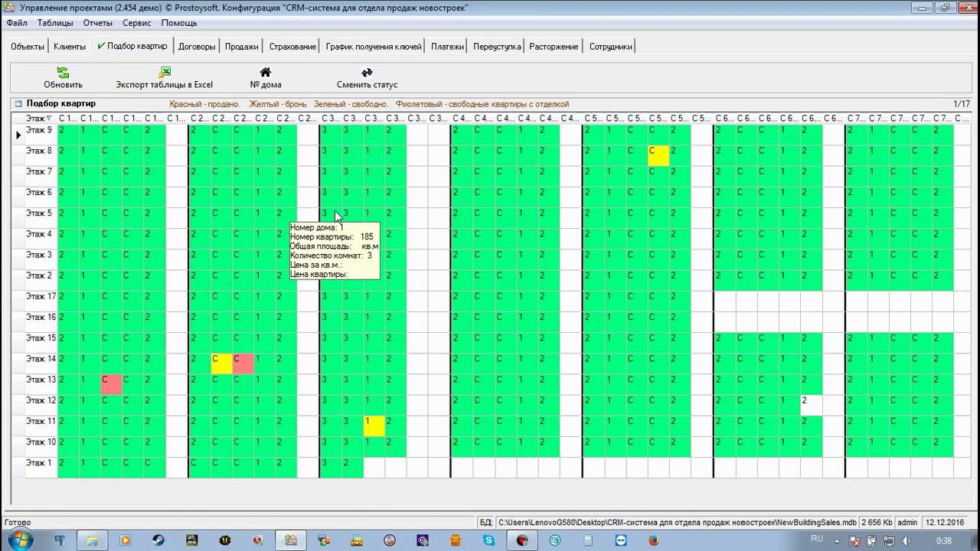Choose house number with № дома button
The width and height of the screenshot is (980, 551).
266,77
